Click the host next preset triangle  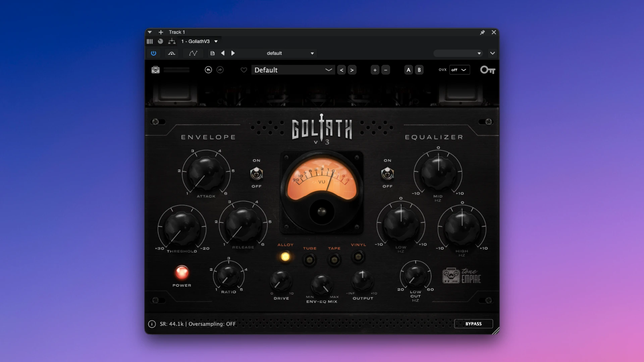[233, 53]
